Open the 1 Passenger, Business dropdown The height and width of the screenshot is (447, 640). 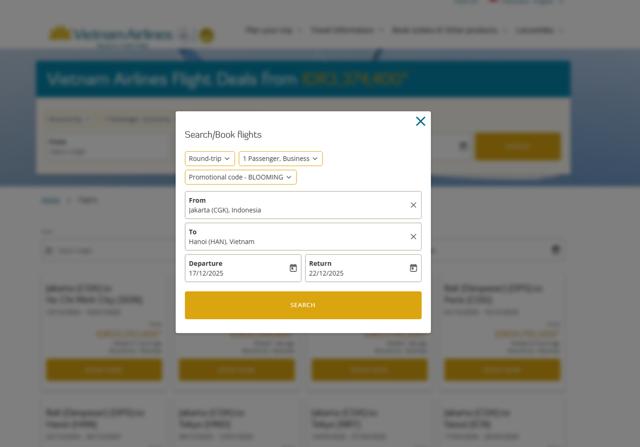pyautogui.click(x=280, y=158)
